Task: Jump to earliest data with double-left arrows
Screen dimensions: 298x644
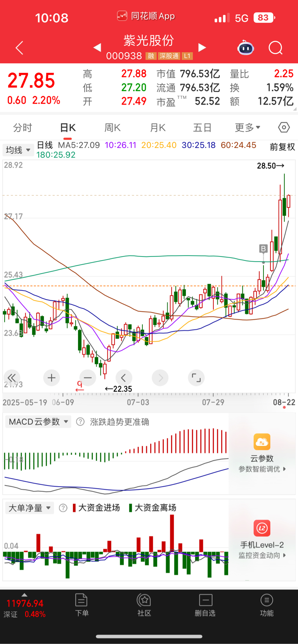Action: click(x=12, y=378)
